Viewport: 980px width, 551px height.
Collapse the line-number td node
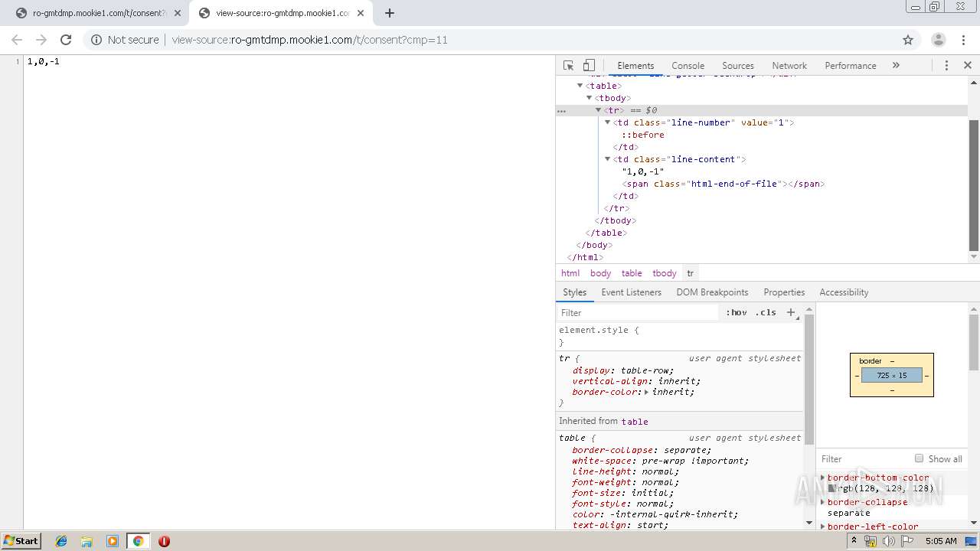tap(607, 122)
